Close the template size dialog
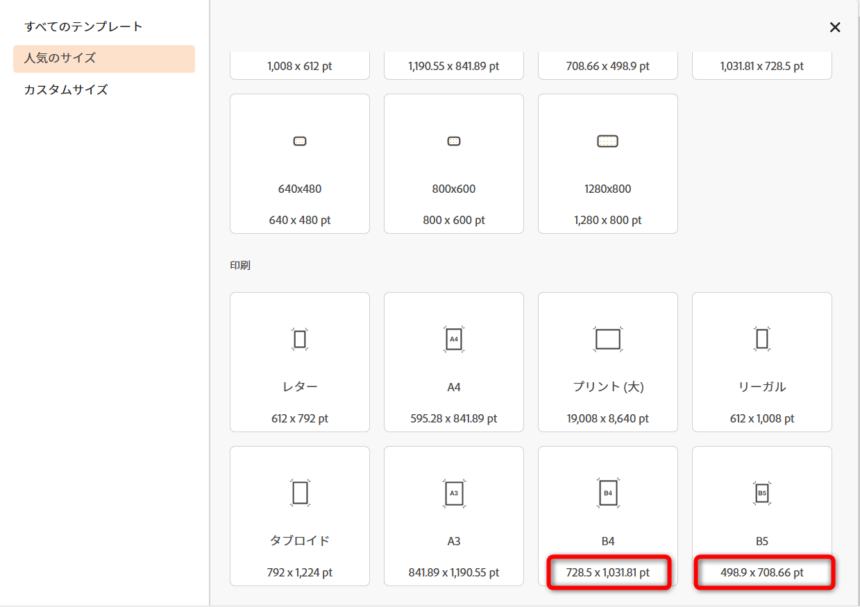860x607 pixels. [x=835, y=28]
